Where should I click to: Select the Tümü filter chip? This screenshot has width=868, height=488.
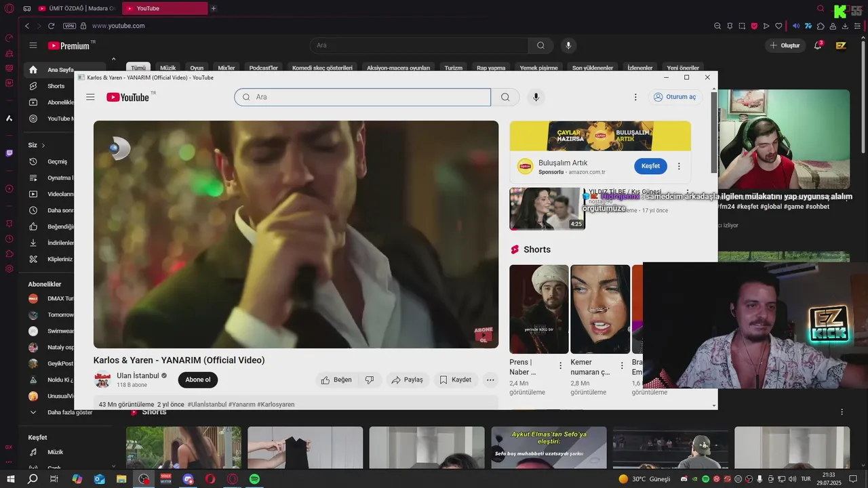point(138,68)
